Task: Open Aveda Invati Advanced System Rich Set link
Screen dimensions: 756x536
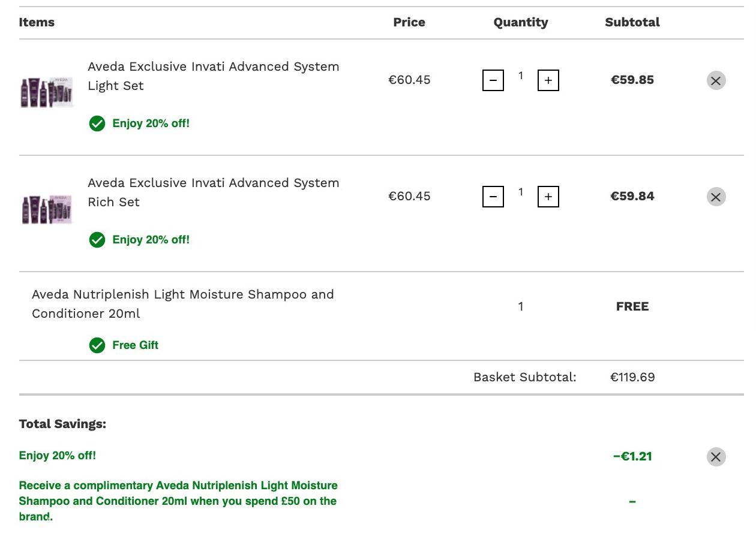Action: click(x=214, y=192)
